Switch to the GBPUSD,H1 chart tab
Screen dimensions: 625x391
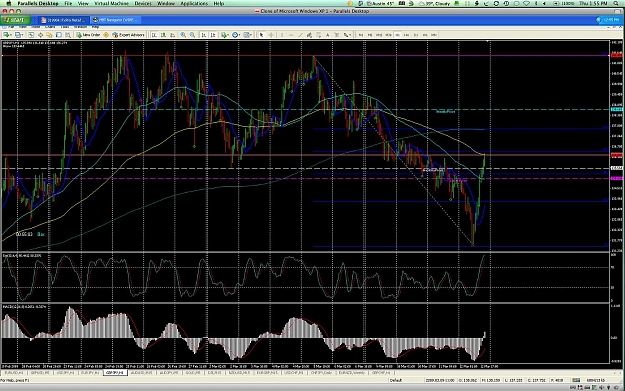(x=40, y=373)
